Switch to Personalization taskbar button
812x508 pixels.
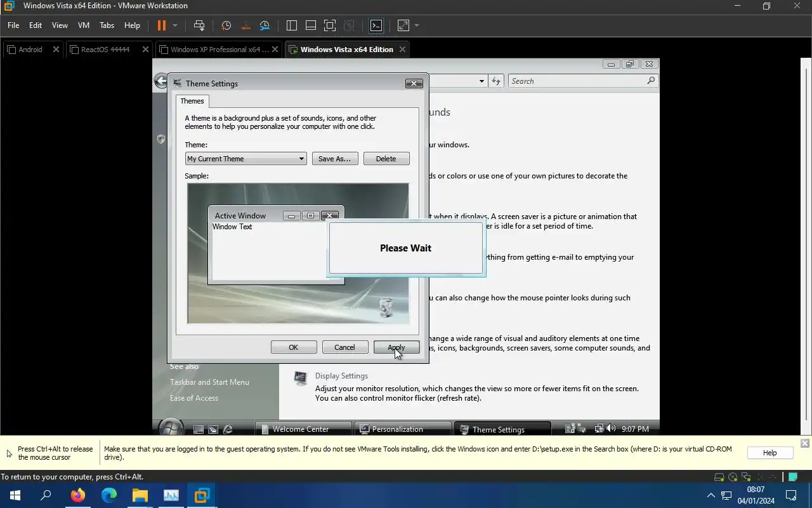tap(403, 429)
